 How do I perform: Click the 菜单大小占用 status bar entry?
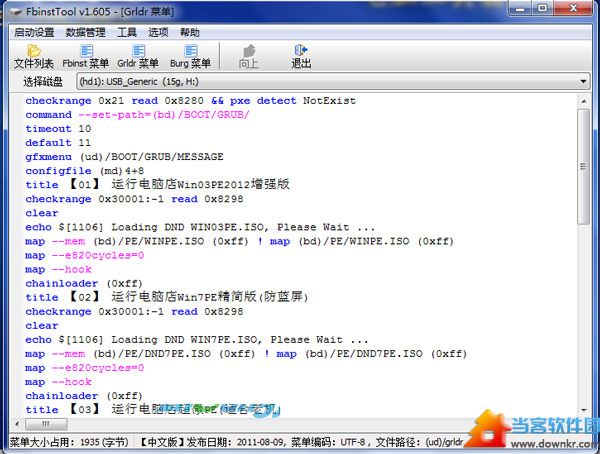pyautogui.click(x=69, y=443)
